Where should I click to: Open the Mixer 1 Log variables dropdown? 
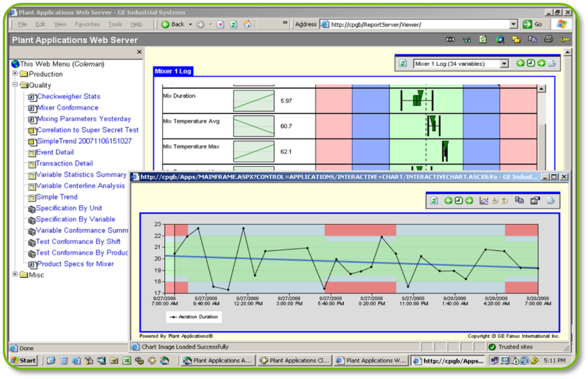tap(504, 64)
